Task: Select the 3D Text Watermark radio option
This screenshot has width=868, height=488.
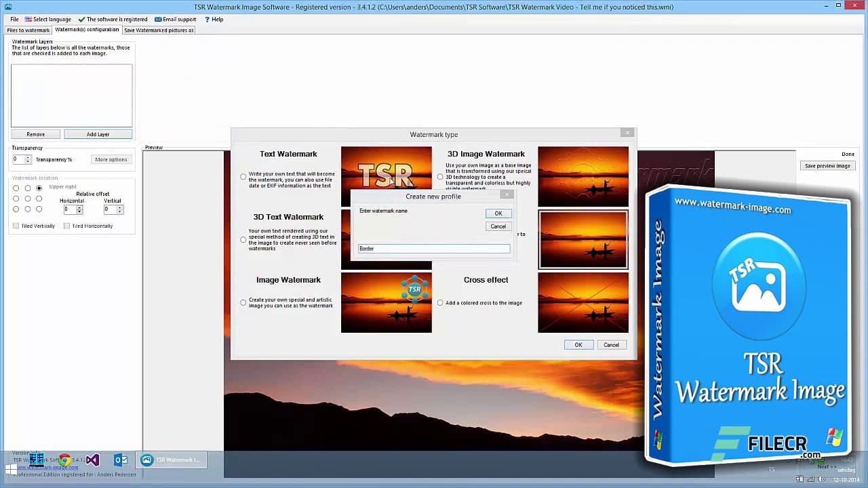Action: coord(243,240)
